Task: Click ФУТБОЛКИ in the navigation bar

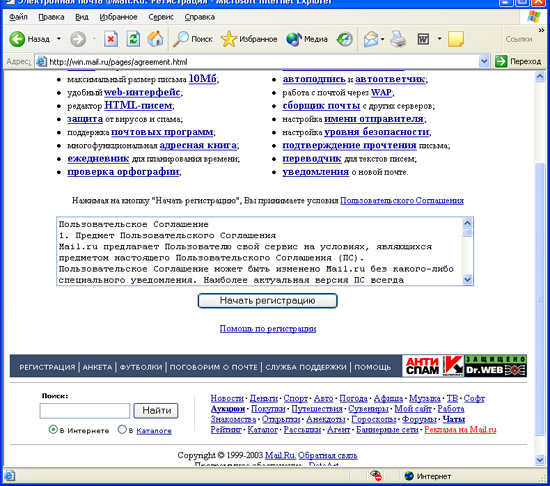Action: coord(141,367)
